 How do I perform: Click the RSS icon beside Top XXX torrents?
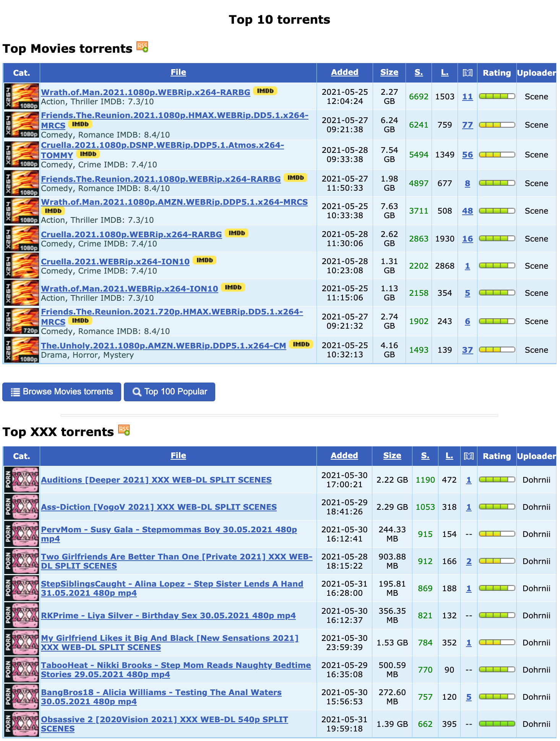[x=124, y=430]
